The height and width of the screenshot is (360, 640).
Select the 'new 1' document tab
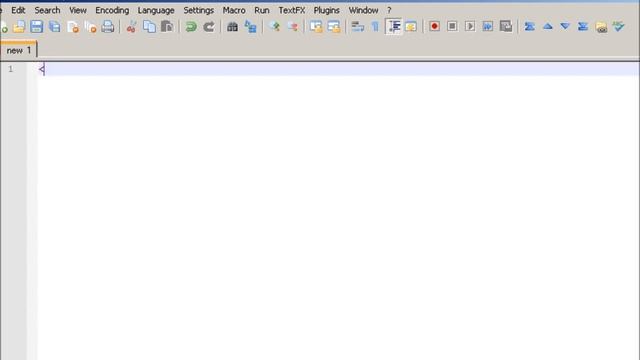click(18, 50)
